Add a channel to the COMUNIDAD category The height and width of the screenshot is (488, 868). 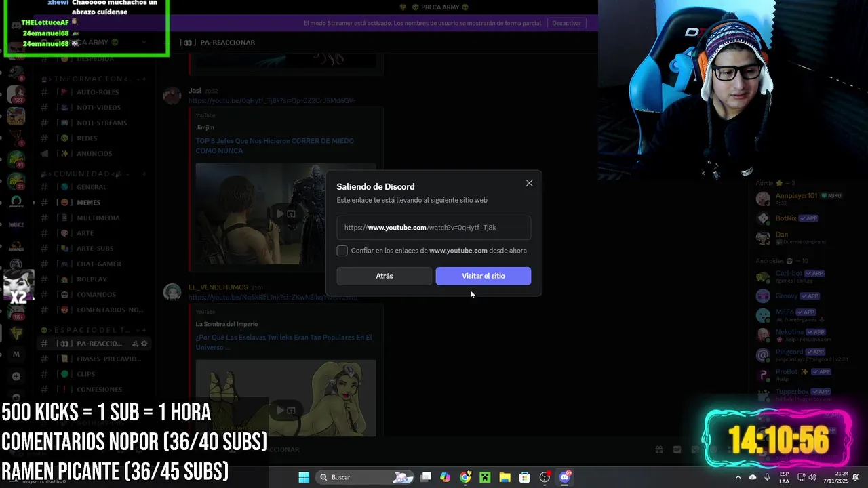144,174
